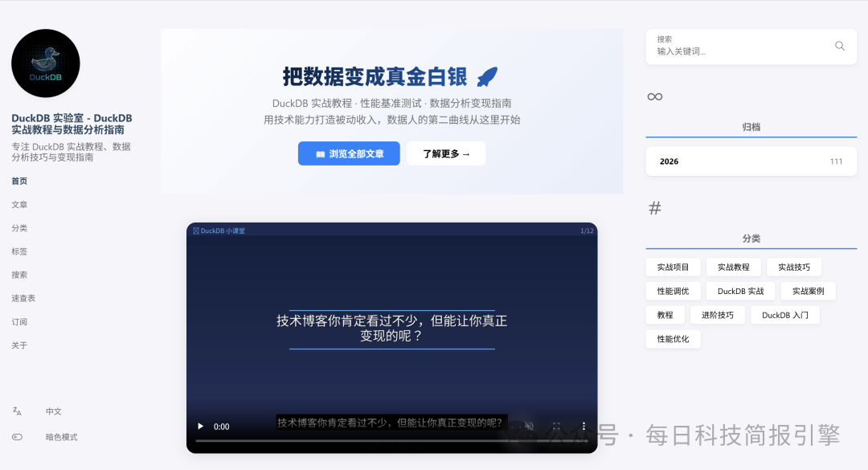Select the DuckDB 实战 category tag

pos(741,291)
